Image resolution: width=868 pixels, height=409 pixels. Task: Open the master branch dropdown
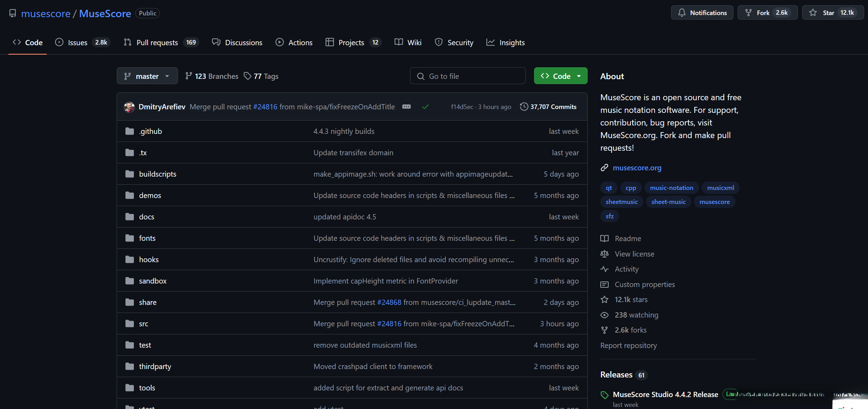[x=147, y=76]
